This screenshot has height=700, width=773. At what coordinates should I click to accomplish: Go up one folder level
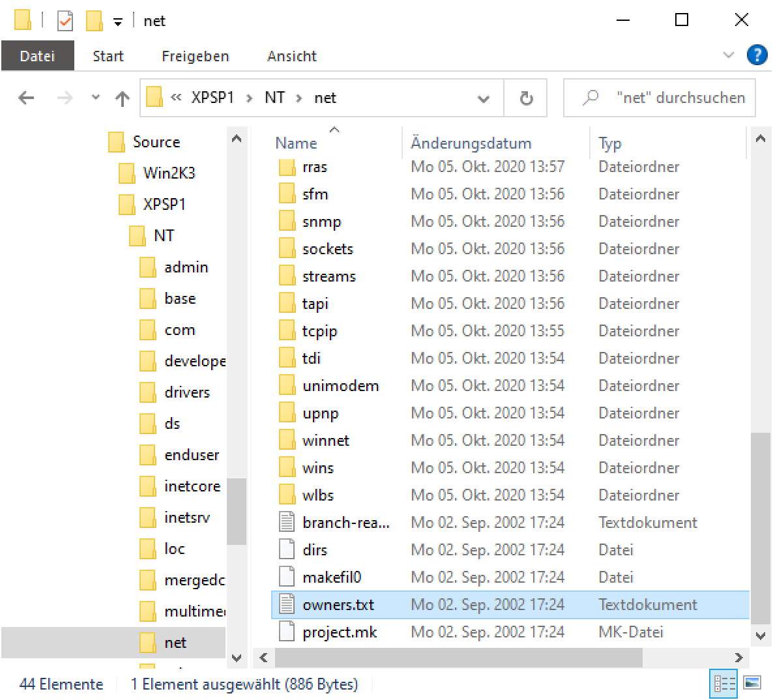click(123, 98)
